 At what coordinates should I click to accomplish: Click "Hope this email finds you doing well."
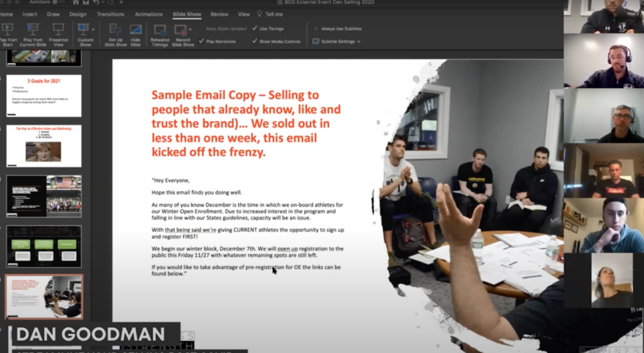point(197,193)
